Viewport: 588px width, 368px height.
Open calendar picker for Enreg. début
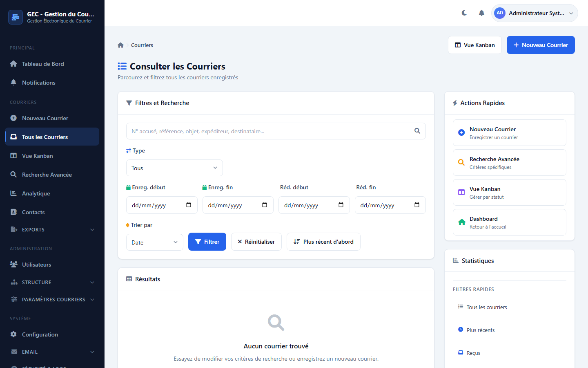point(189,205)
